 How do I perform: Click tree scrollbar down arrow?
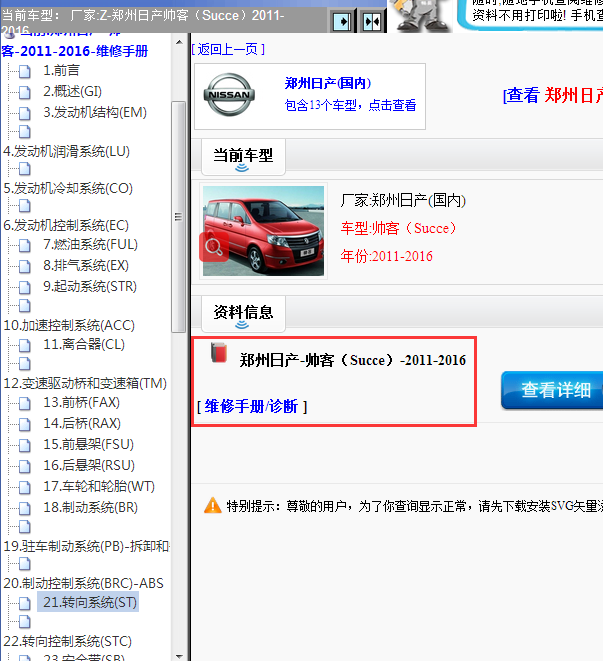179,656
